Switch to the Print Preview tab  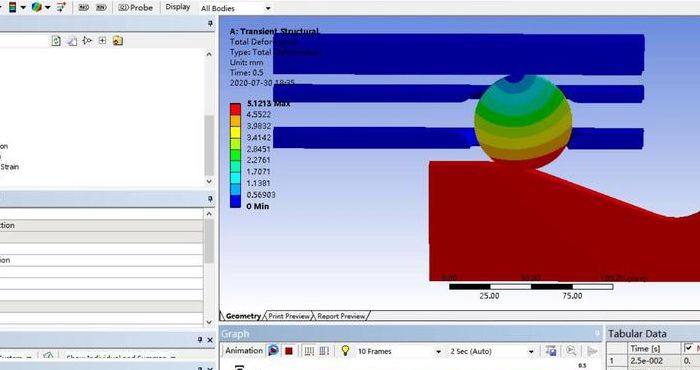[x=288, y=316]
